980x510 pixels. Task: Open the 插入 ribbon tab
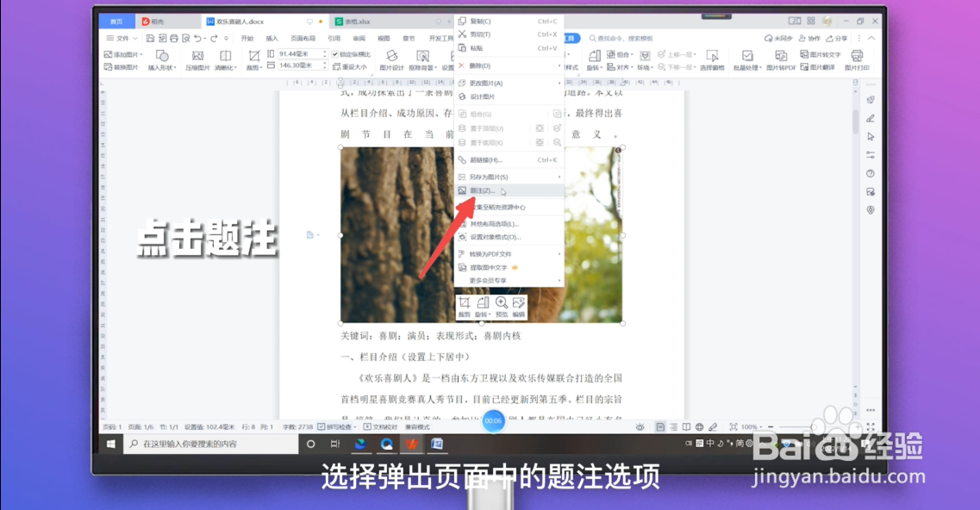(x=272, y=38)
